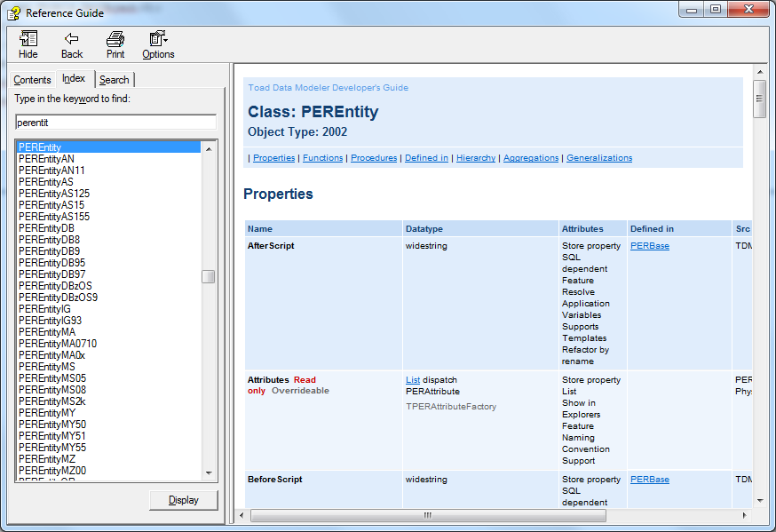Screen dimensions: 776x532
Task: Choose PEREntityDB in the index
Action: 46,227
